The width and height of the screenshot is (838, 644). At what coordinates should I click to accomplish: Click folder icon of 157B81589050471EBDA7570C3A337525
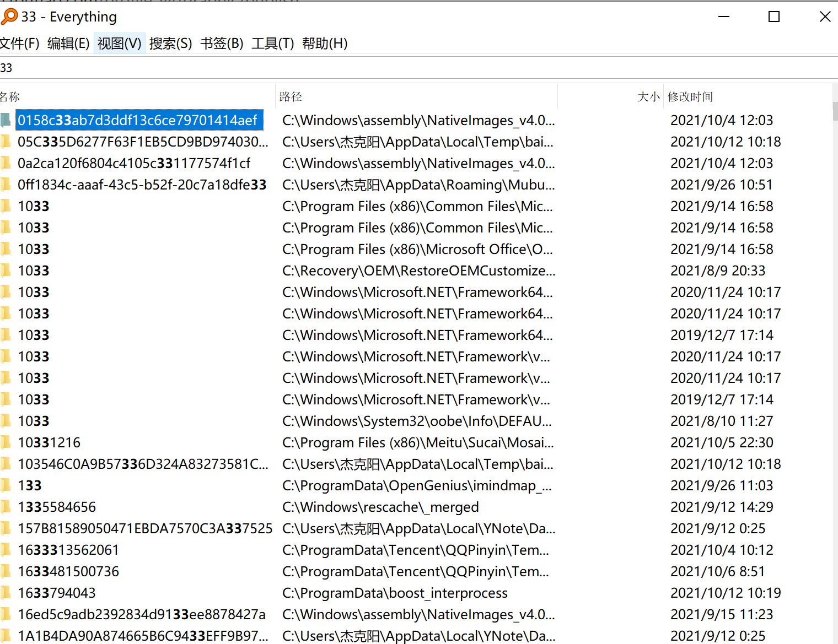pyautogui.click(x=6, y=528)
